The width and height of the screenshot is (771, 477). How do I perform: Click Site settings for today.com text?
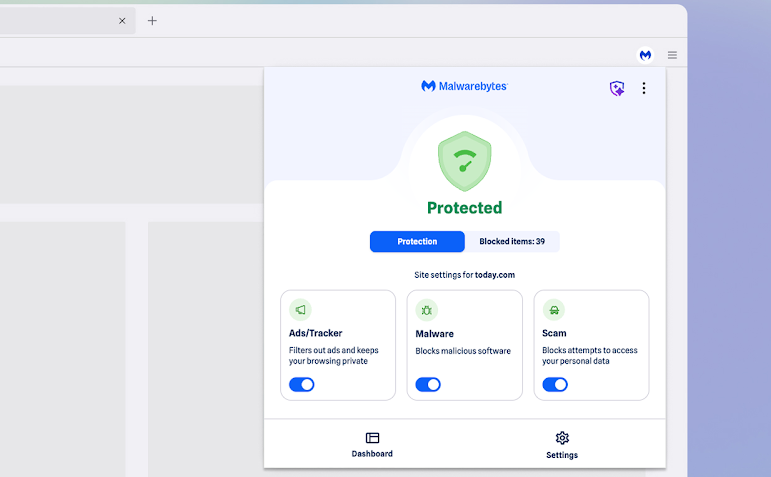[465, 275]
